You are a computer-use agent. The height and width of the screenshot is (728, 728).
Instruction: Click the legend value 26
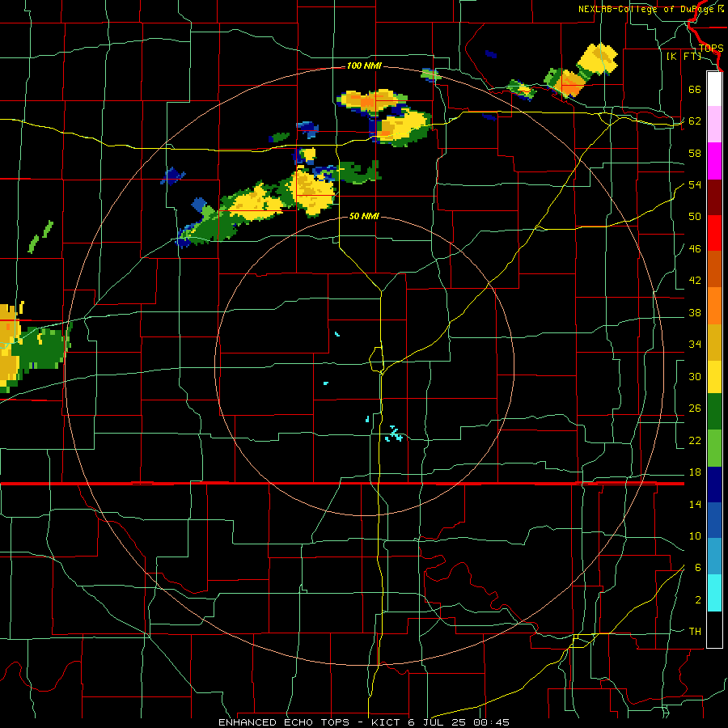695,408
